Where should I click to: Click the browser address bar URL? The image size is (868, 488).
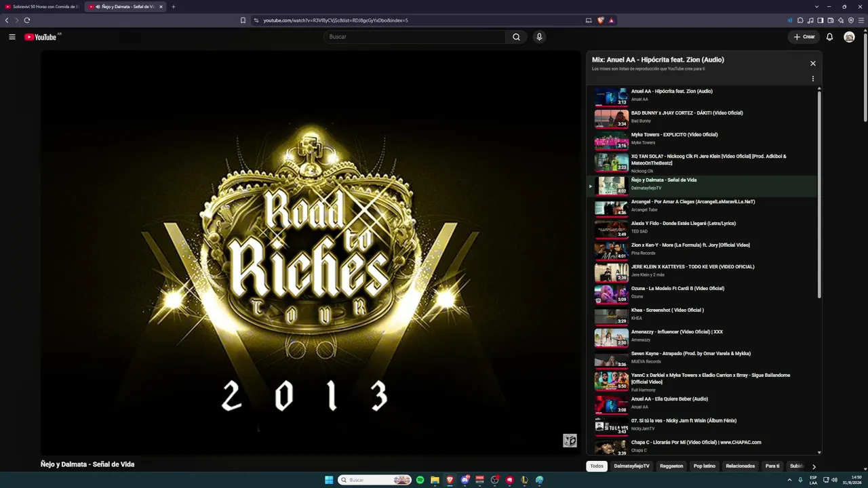click(336, 20)
